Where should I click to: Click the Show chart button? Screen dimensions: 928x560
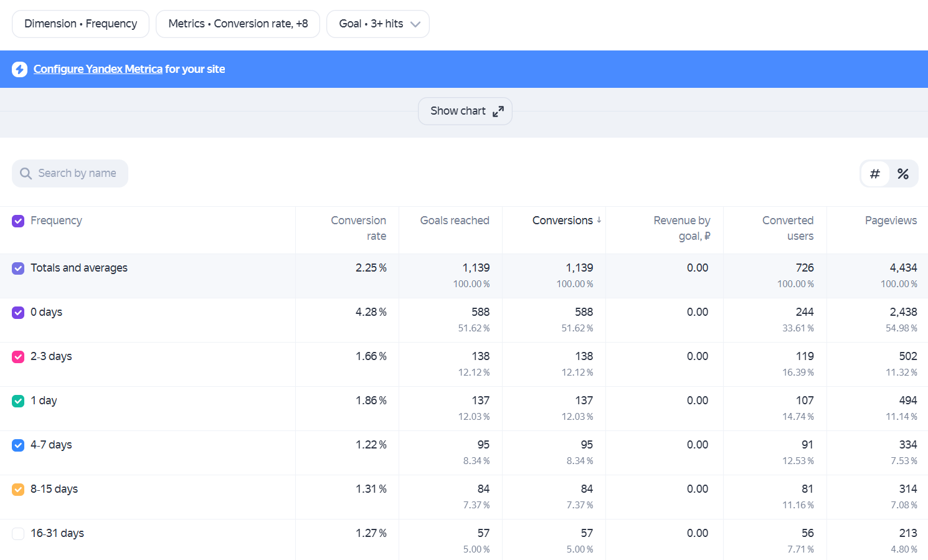coord(465,111)
